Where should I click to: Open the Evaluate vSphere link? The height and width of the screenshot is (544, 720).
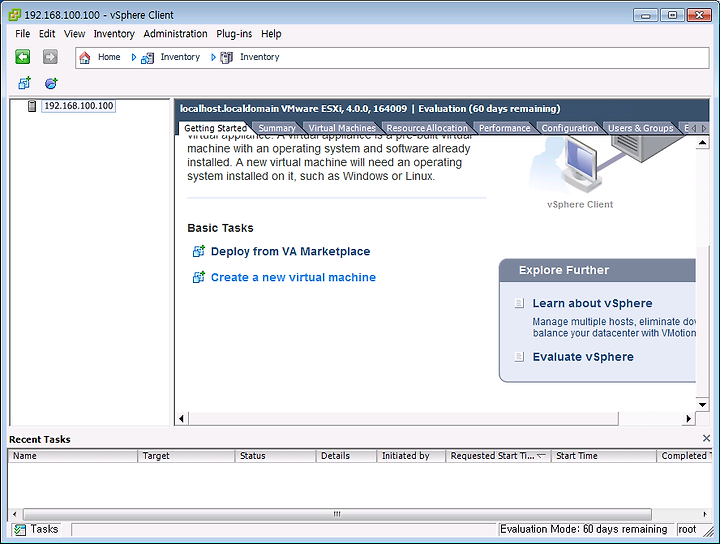coord(583,357)
